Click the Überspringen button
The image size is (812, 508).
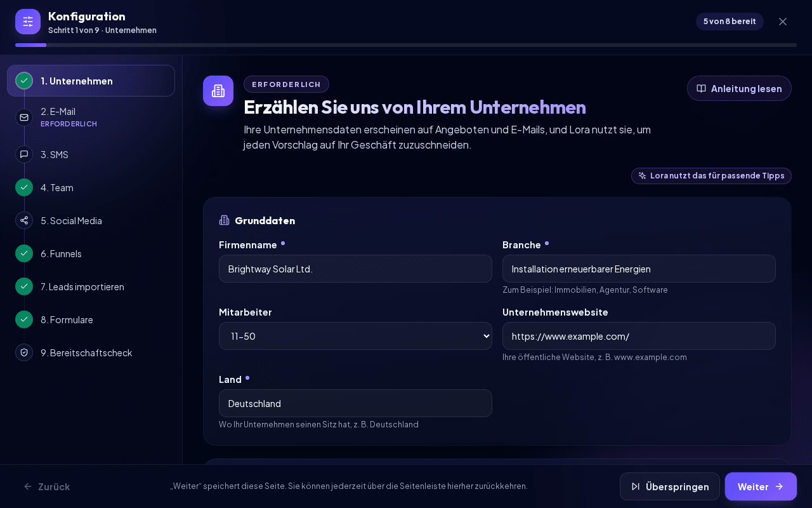click(x=670, y=486)
